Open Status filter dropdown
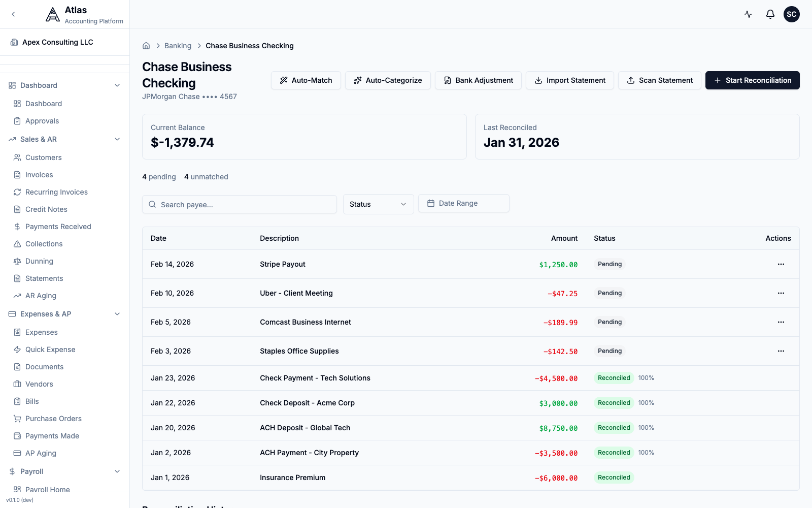This screenshot has width=812, height=508. click(x=379, y=204)
